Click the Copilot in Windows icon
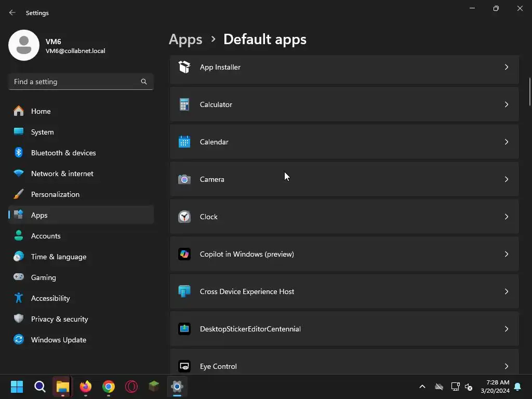 pos(184,254)
